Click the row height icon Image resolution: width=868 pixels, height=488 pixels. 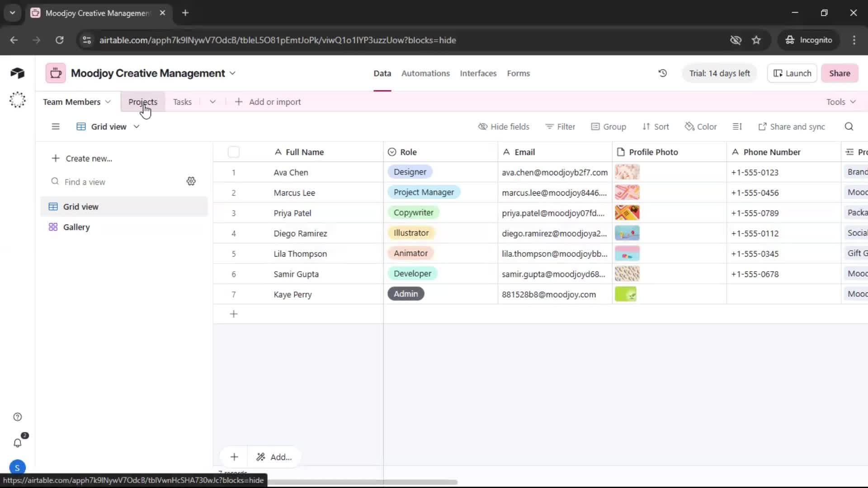(737, 127)
